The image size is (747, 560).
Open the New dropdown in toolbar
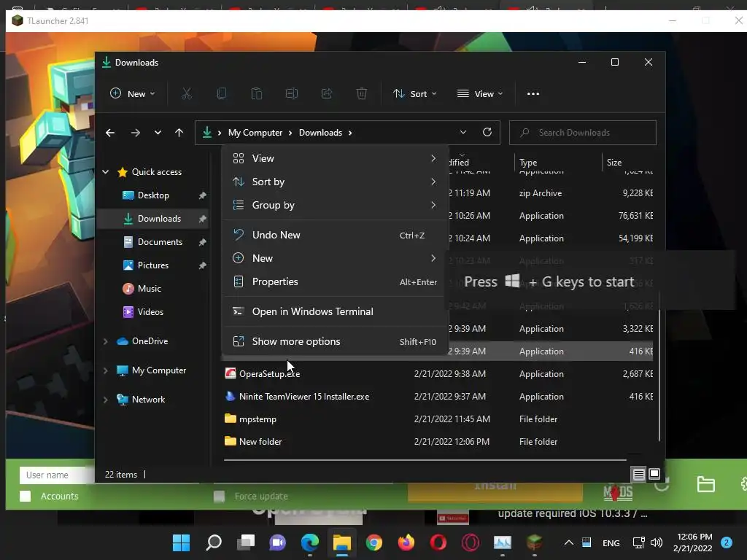coord(133,94)
